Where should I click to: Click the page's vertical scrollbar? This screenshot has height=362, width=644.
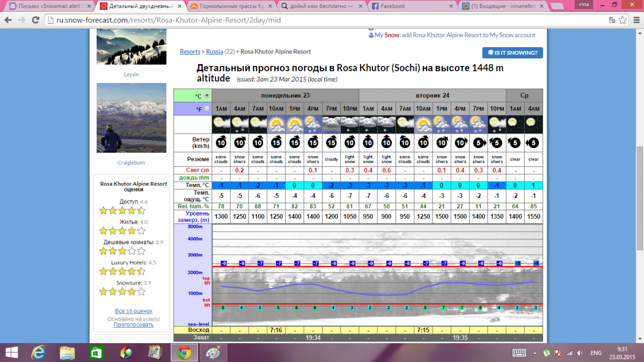pyautogui.click(x=639, y=197)
